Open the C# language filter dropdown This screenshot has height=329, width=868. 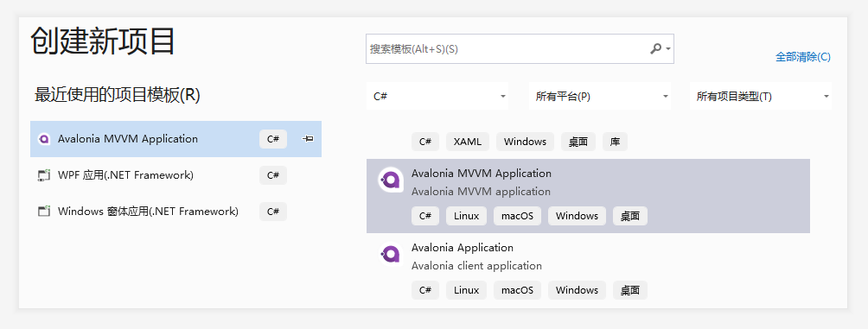coord(437,96)
